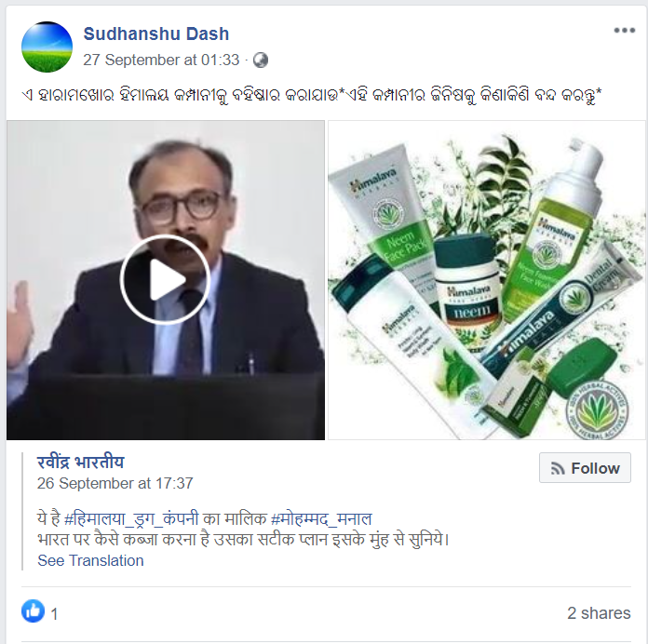
Task: Open the 26 September at 17:37 timestamp
Action: tap(115, 483)
